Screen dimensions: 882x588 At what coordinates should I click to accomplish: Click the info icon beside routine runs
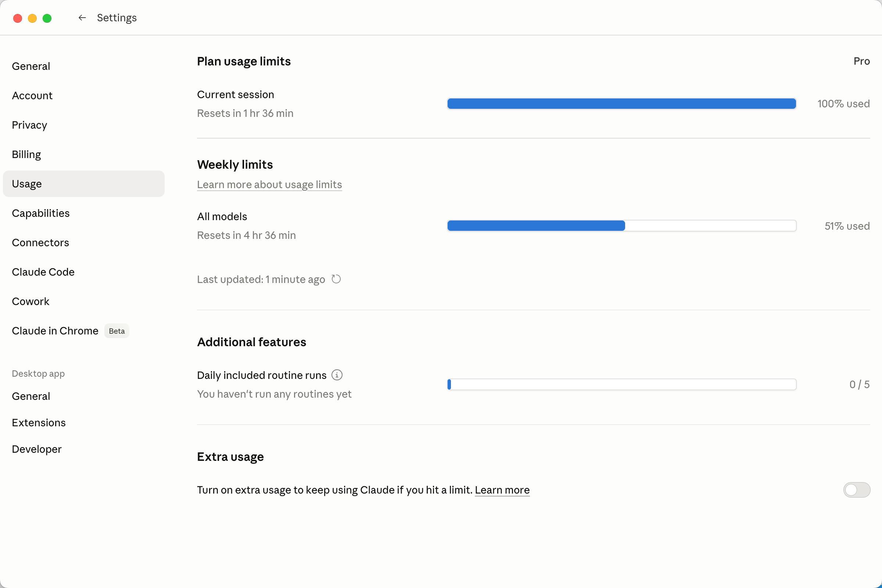pyautogui.click(x=337, y=375)
